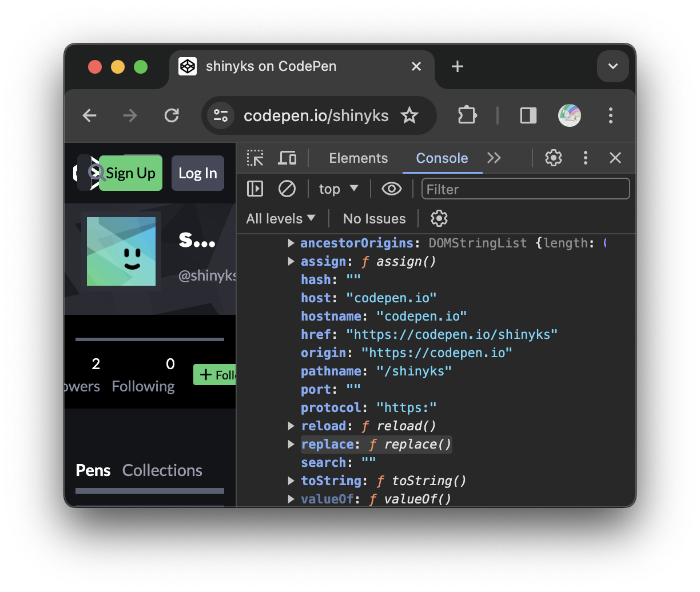Click the No Issues indicator

coord(375,219)
